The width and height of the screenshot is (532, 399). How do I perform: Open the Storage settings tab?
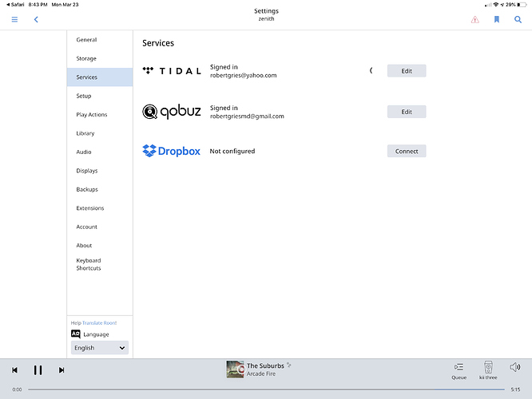100,58
